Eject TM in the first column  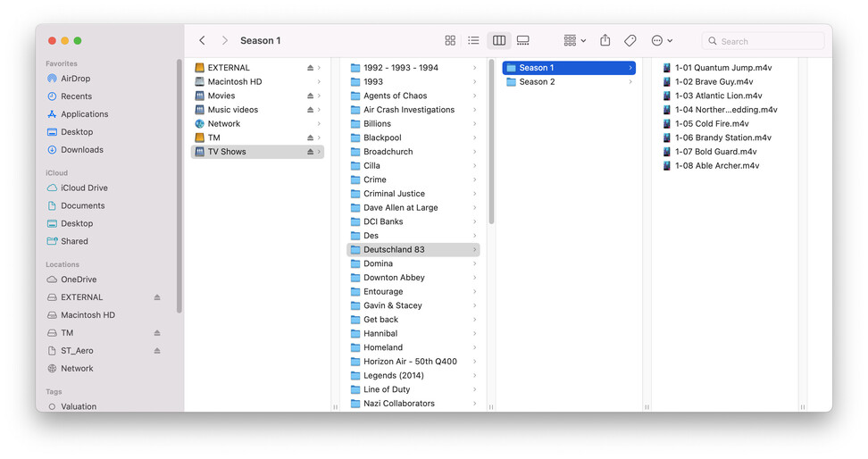(x=310, y=138)
